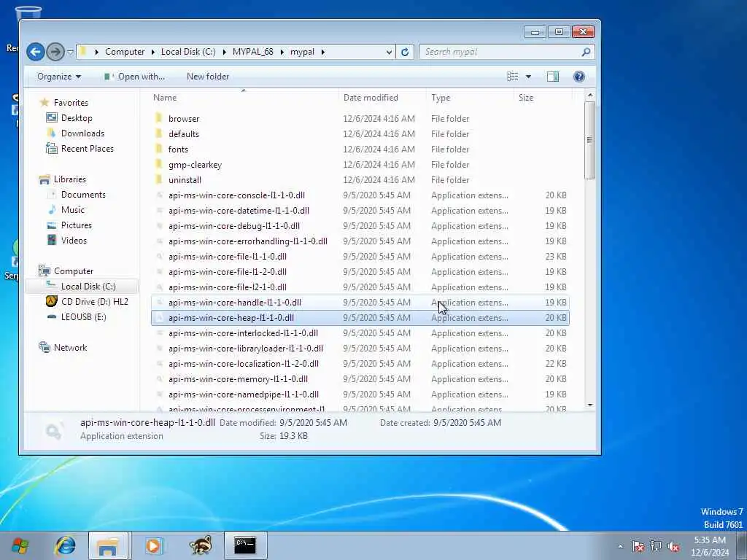Viewport: 747px width, 560px height.
Task: Click the file list scroll down arrow
Action: 589,405
